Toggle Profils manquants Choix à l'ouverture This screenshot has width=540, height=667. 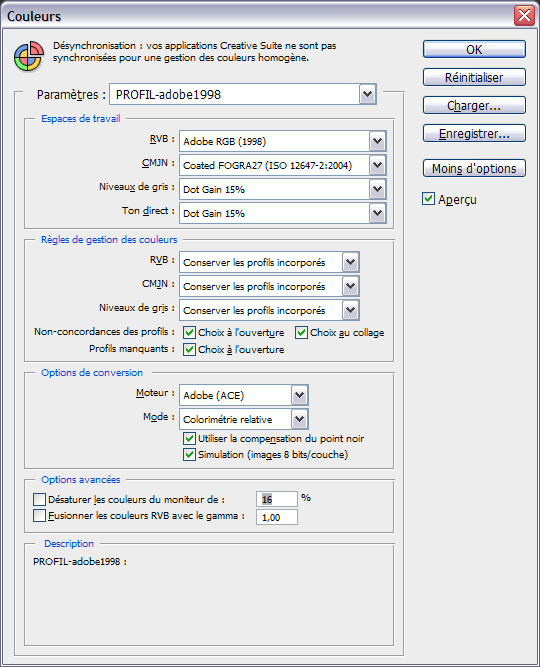coord(189,350)
